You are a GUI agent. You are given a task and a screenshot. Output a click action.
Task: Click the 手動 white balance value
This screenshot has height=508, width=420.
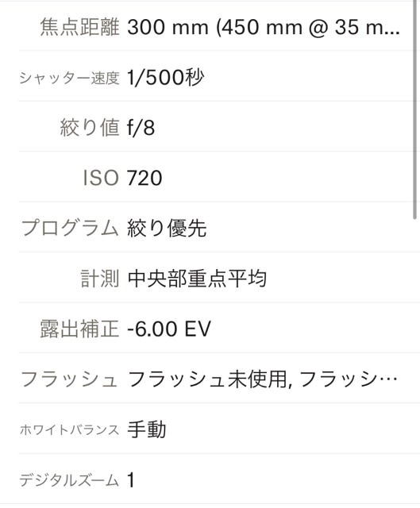coord(147,429)
